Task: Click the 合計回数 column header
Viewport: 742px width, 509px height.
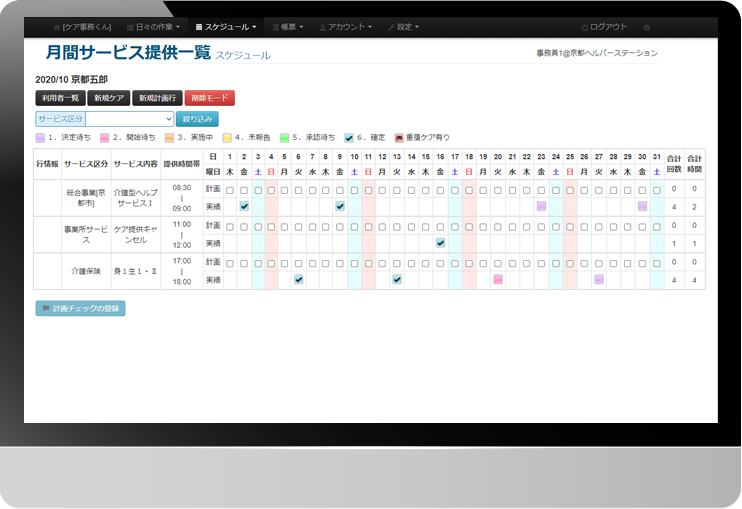Action: point(674,164)
